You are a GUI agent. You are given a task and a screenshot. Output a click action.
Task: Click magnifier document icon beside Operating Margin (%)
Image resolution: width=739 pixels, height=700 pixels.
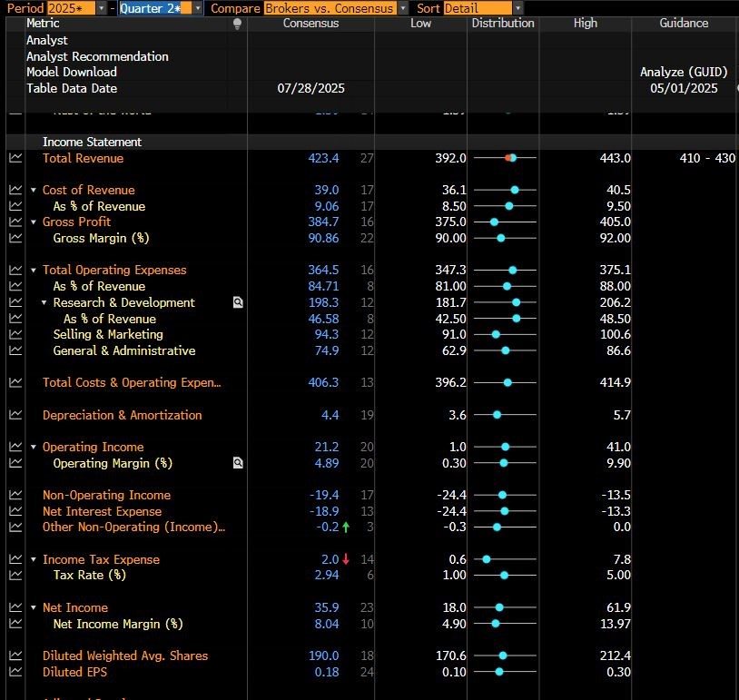238,463
